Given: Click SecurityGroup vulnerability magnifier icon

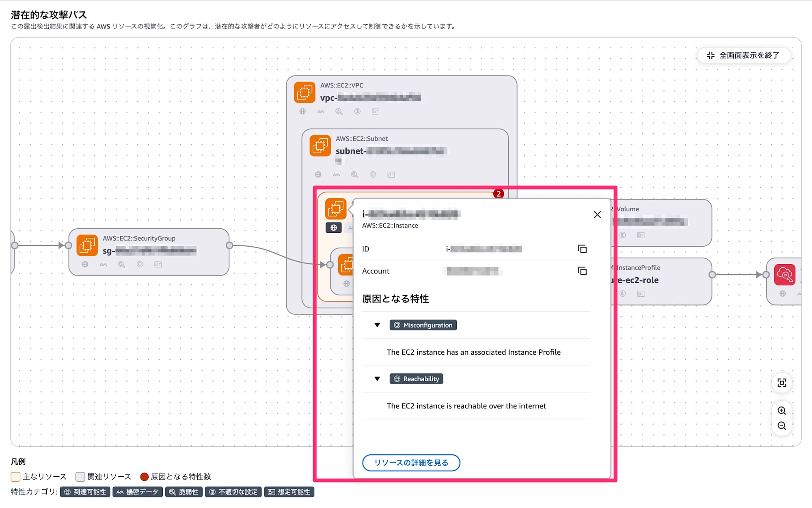Looking at the screenshot, I should click(121, 264).
